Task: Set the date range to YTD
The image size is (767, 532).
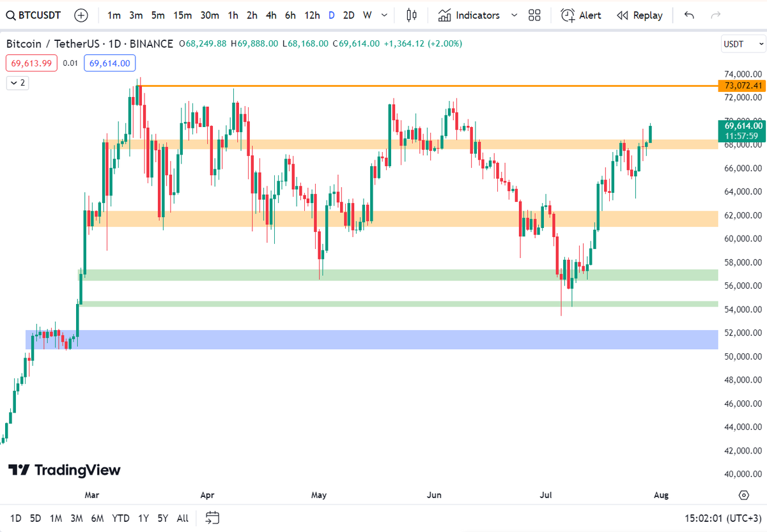Action: (x=120, y=518)
